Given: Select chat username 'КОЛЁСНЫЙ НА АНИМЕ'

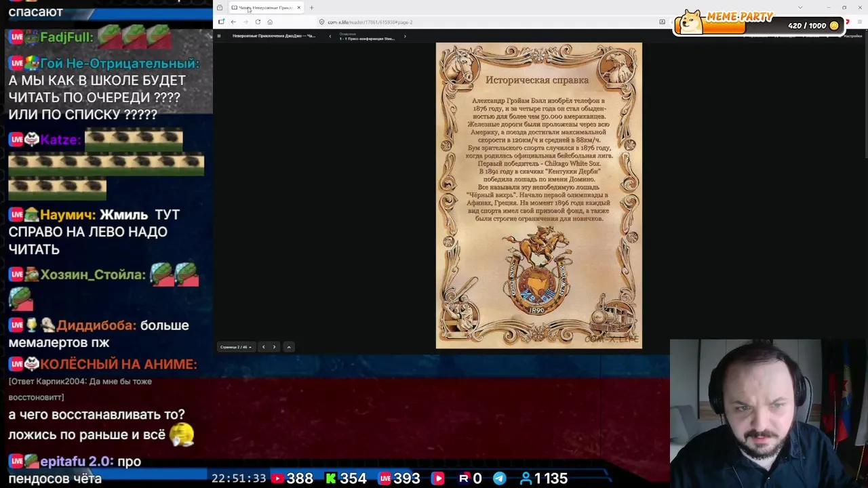Looking at the screenshot, I should pos(119,365).
